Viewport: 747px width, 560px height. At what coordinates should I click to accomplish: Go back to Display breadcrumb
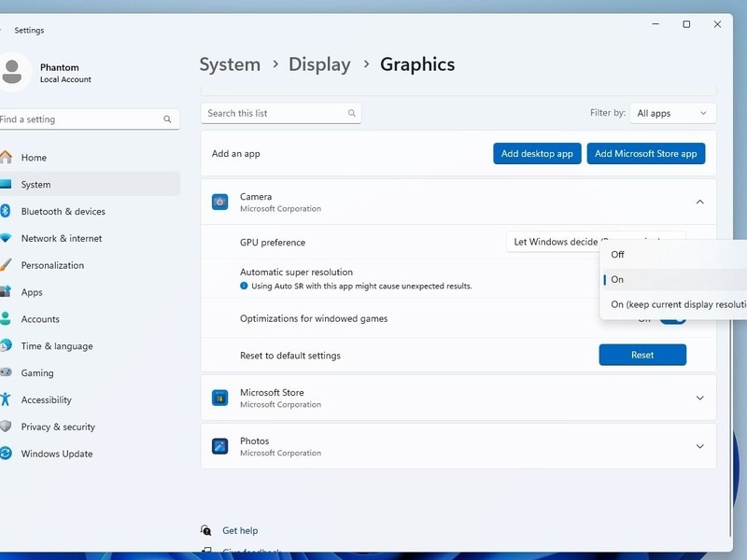coord(319,64)
